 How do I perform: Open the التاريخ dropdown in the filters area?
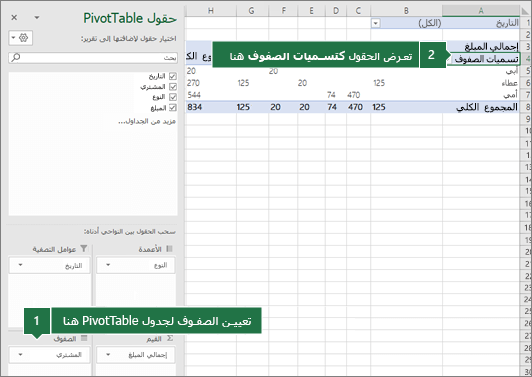pos(20,265)
